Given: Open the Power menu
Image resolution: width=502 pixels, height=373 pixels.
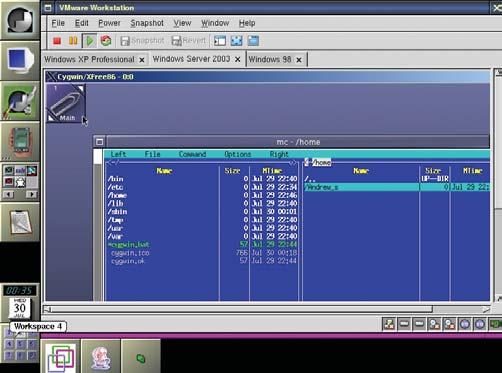Looking at the screenshot, I should [x=109, y=23].
